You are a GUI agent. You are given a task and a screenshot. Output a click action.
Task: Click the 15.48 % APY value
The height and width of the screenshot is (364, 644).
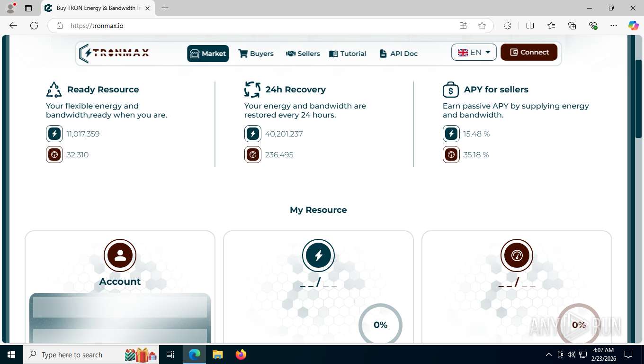point(476,134)
